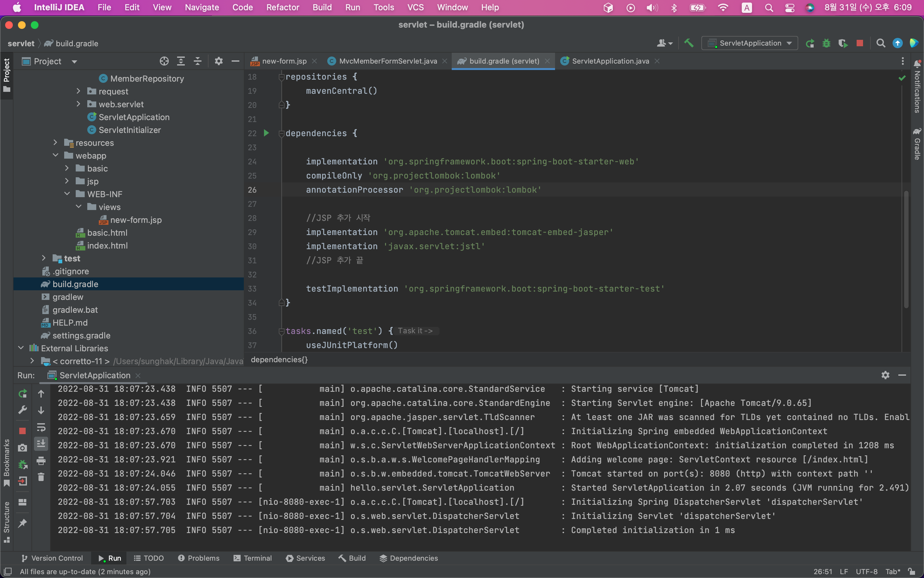Open the Refactor menu
The height and width of the screenshot is (578, 924).
[283, 7]
